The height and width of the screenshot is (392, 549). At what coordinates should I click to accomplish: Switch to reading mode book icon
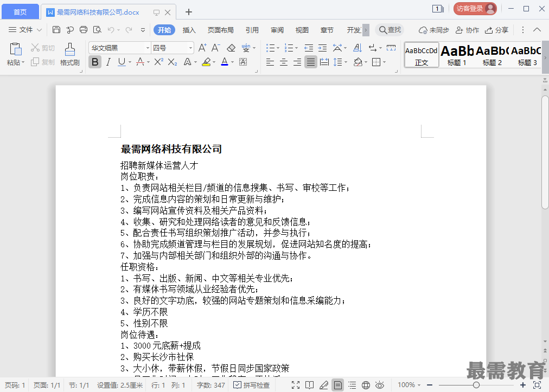click(310, 385)
